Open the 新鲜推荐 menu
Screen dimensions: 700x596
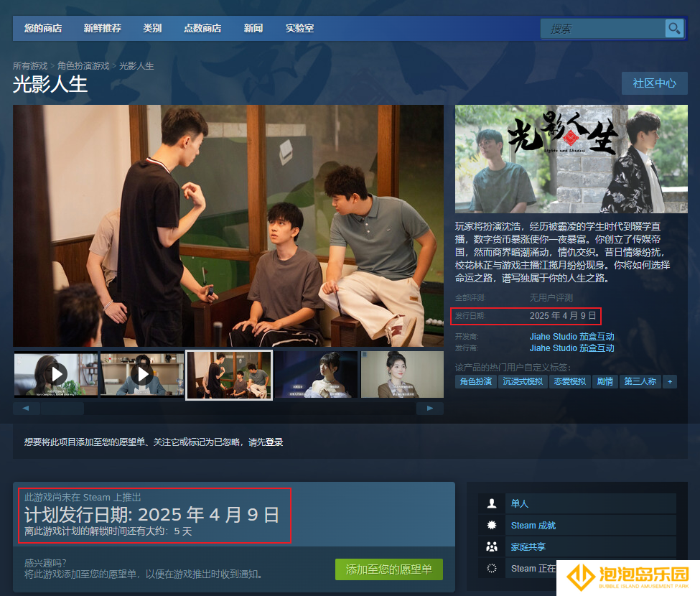(x=102, y=29)
